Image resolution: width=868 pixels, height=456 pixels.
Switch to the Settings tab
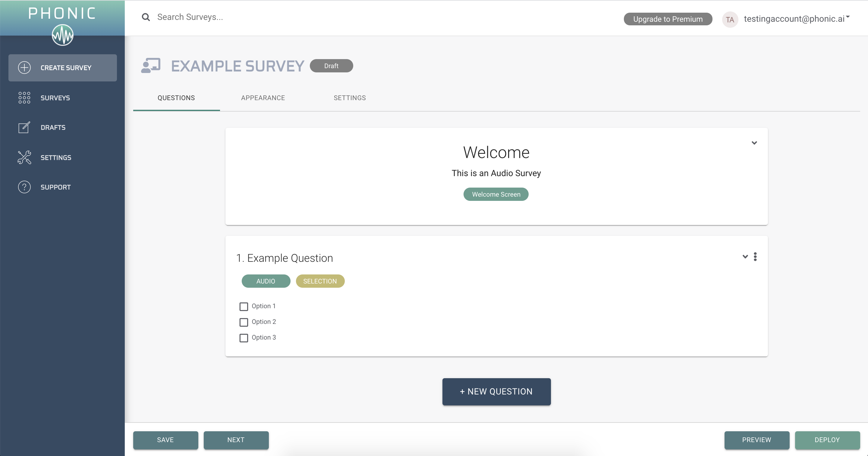point(349,98)
